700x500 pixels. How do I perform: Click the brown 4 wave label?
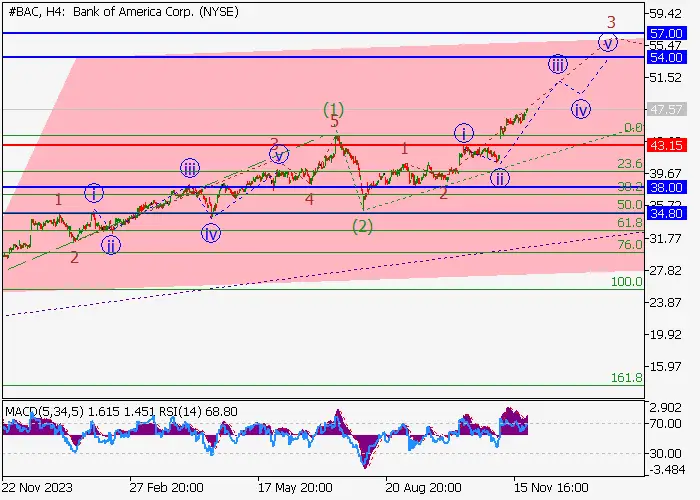point(309,199)
